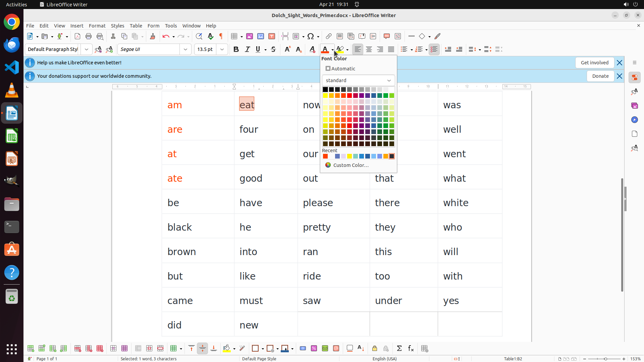Open the Table menu
Viewport: 644px width, 362px height.
point(136,26)
